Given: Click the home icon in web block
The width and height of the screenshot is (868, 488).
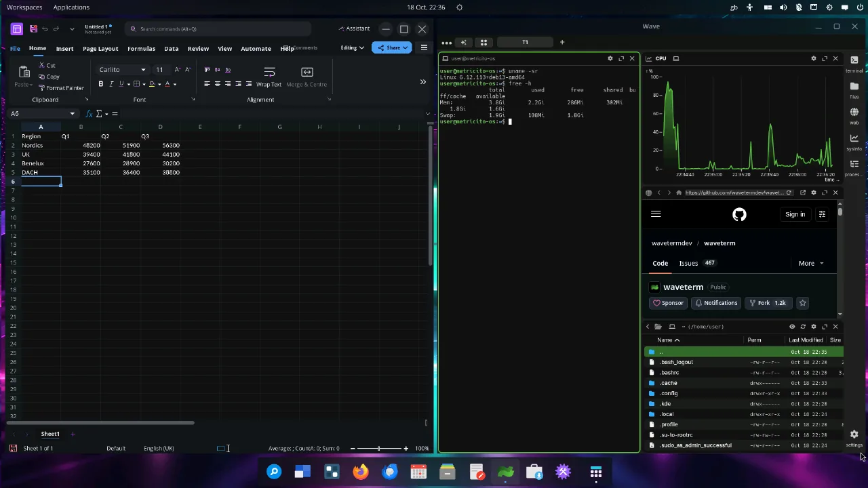Looking at the screenshot, I should click(x=679, y=193).
